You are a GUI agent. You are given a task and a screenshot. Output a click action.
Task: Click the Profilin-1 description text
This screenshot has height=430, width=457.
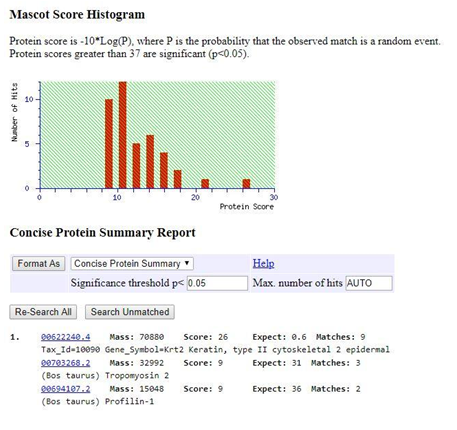[129, 401]
